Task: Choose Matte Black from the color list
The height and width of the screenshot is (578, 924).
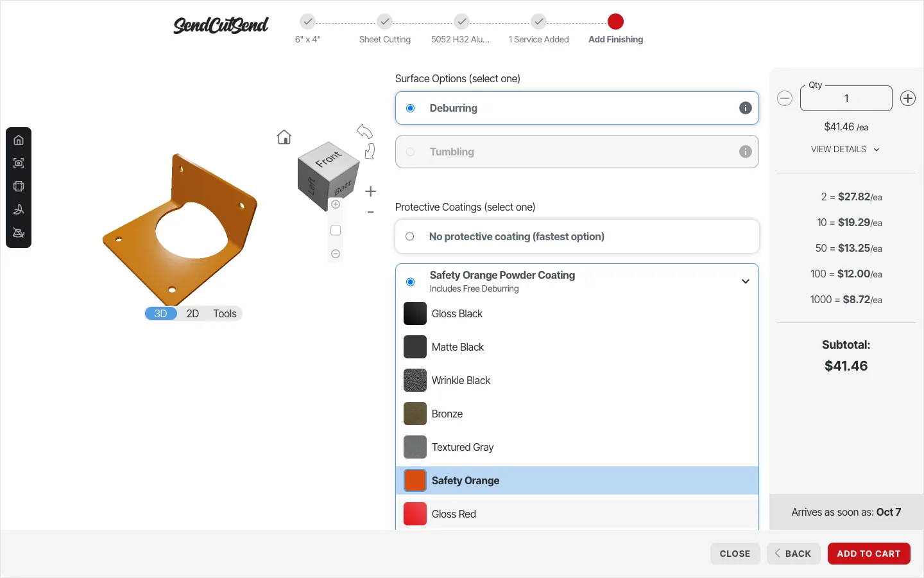Action: click(x=577, y=347)
